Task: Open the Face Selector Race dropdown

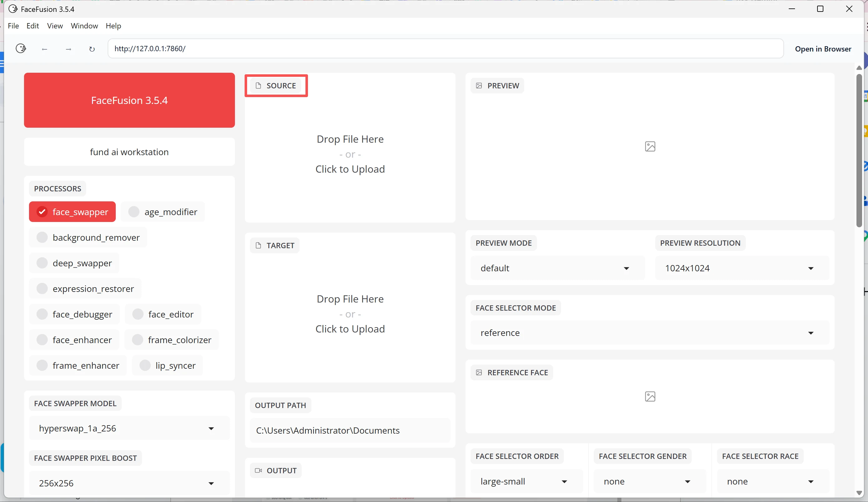Action: (x=773, y=481)
